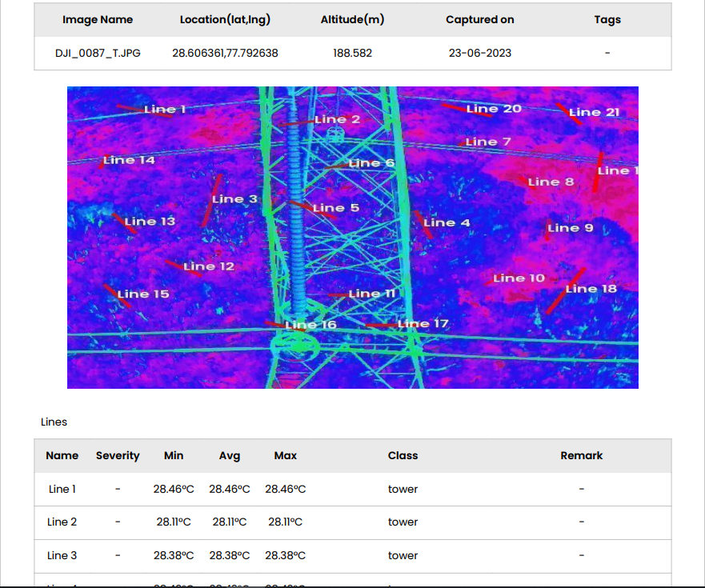Click the Captured on column header
Image resolution: width=705 pixels, height=588 pixels.
pyautogui.click(x=480, y=19)
